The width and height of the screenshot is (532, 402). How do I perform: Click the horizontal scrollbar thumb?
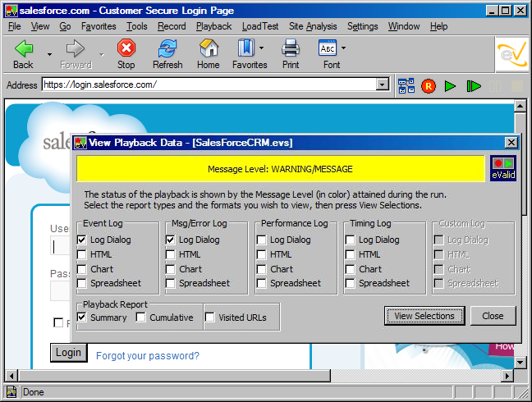coord(174,376)
